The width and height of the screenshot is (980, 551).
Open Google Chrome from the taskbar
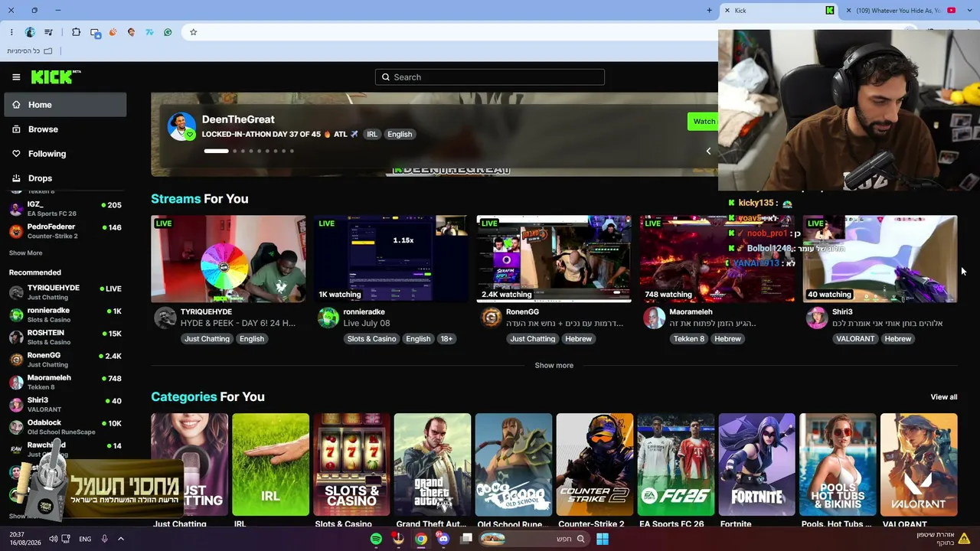tap(421, 539)
